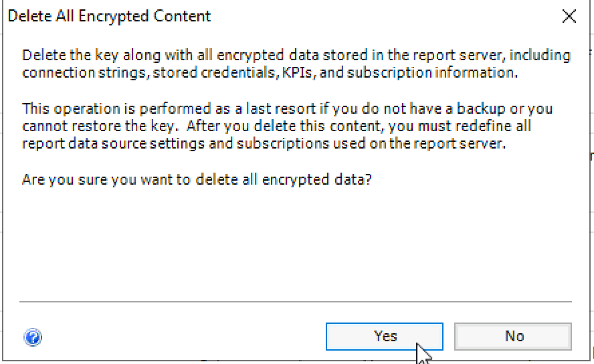Click the horizontal separator line above the buttons

point(296,302)
